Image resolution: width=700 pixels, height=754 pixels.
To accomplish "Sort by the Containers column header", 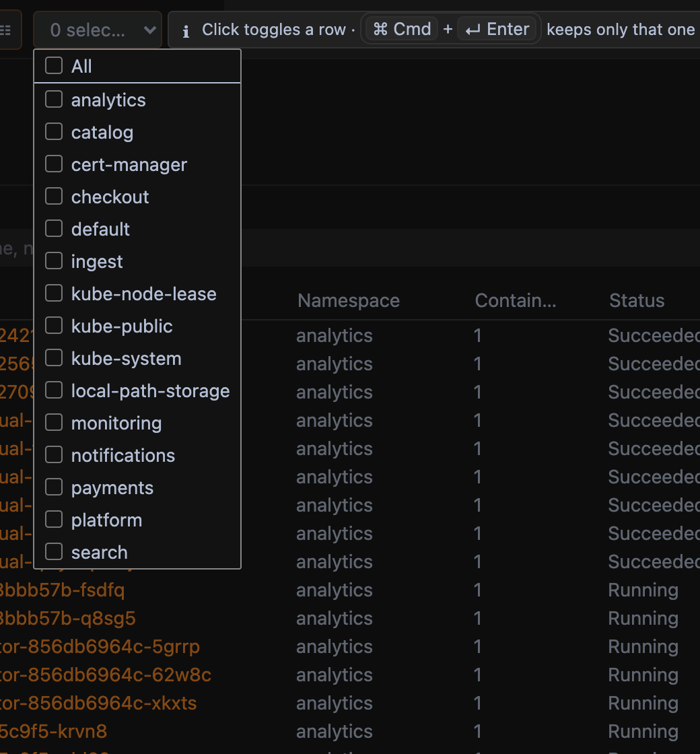I will pos(516,300).
